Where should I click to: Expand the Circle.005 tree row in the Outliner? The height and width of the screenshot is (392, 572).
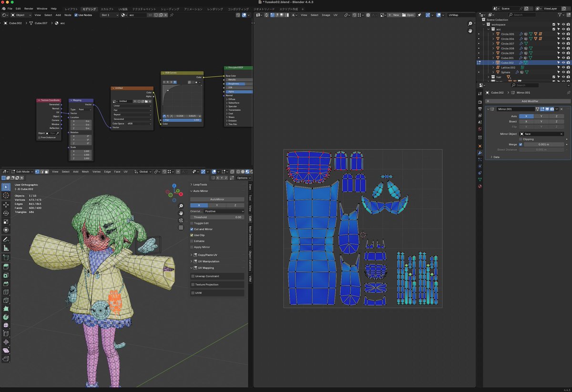pyautogui.click(x=493, y=34)
